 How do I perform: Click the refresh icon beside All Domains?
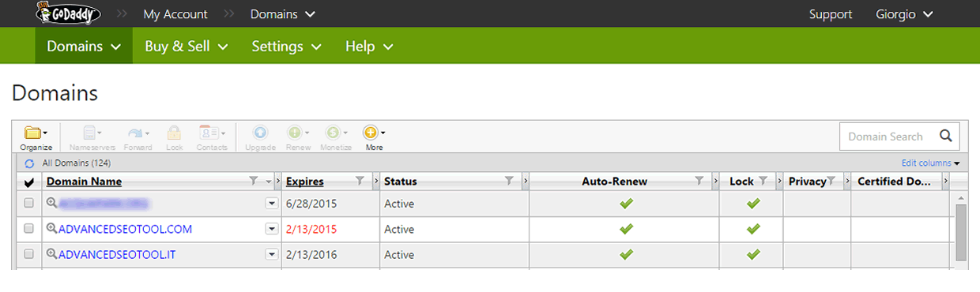pyautogui.click(x=29, y=163)
